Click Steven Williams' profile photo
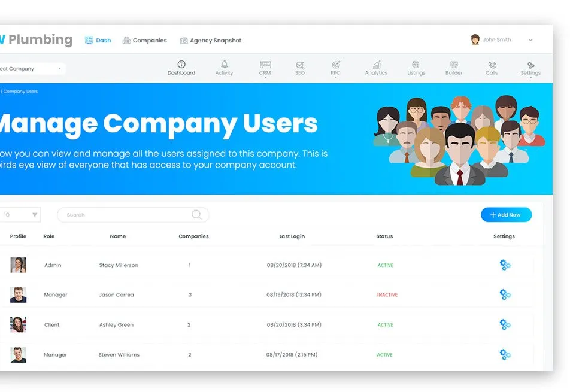This screenshot has width=570, height=392. click(x=18, y=354)
